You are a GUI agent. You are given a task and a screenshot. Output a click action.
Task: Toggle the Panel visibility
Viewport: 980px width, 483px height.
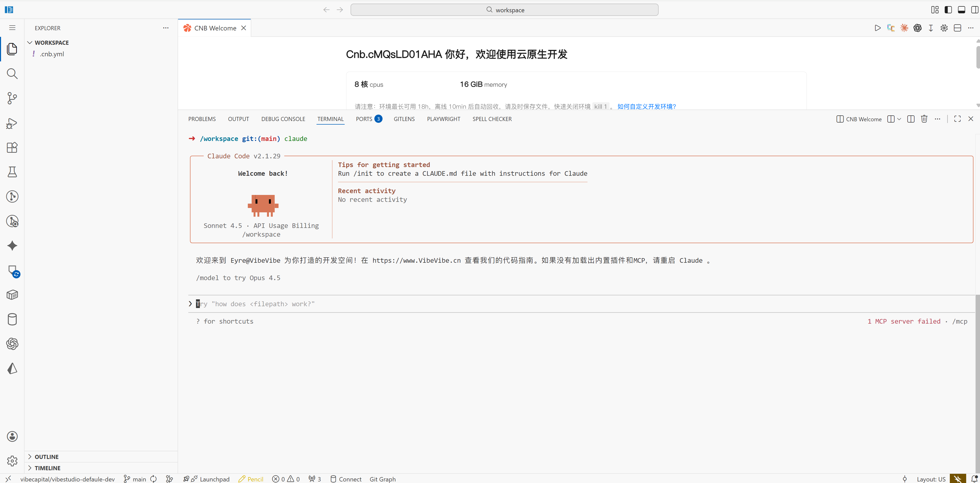pyautogui.click(x=962, y=9)
